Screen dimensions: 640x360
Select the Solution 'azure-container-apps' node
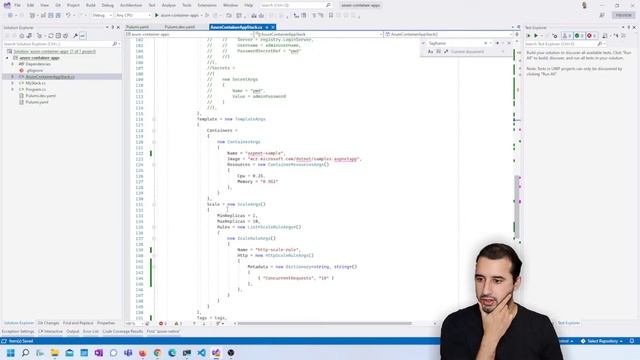[54, 51]
